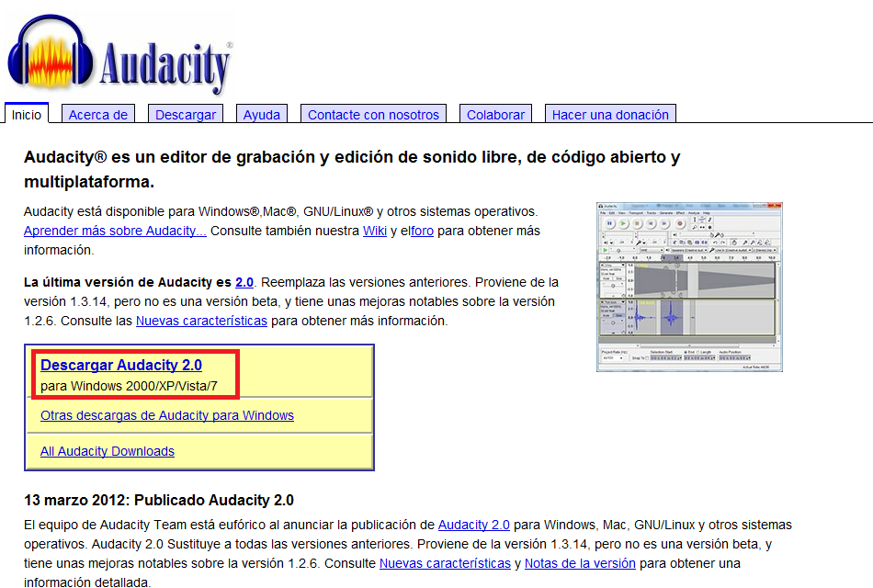Viewport: 873px width, 588px height.
Task: Click the All Audacity Downloads link
Action: click(x=108, y=451)
